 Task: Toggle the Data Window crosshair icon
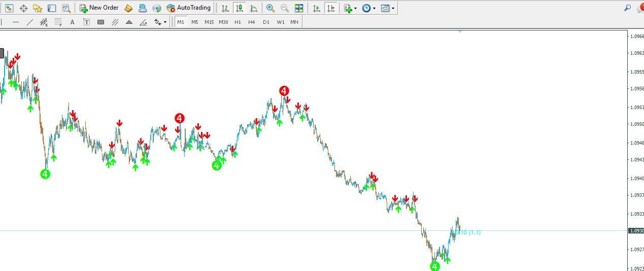click(23, 8)
